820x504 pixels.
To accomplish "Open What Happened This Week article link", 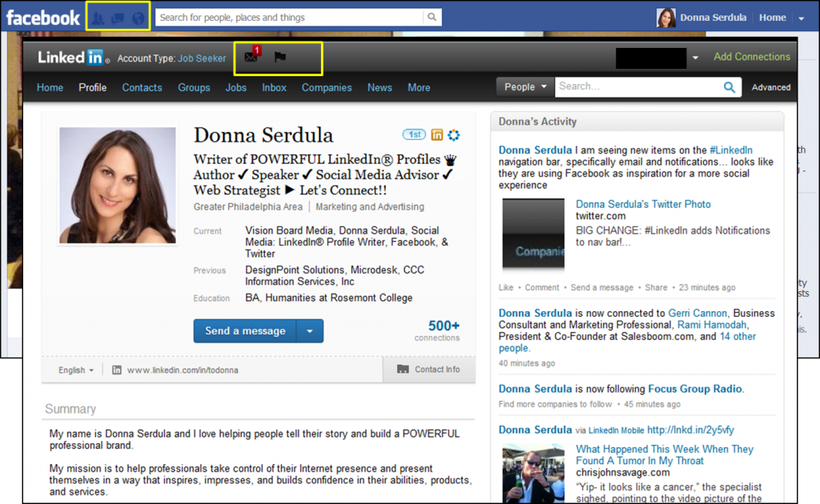I will pyautogui.click(x=665, y=455).
